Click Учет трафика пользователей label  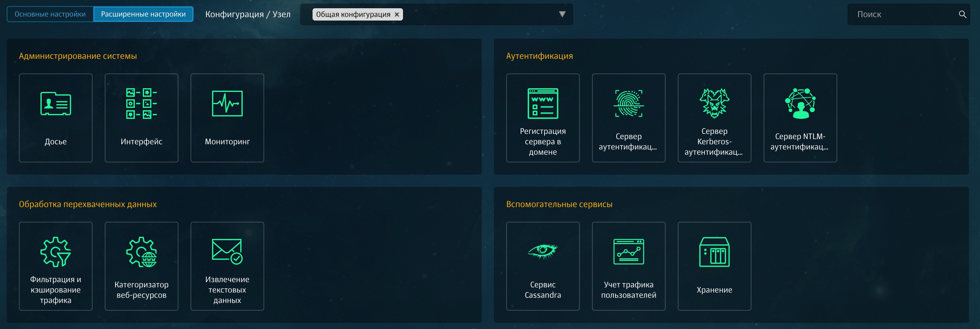pos(629,290)
